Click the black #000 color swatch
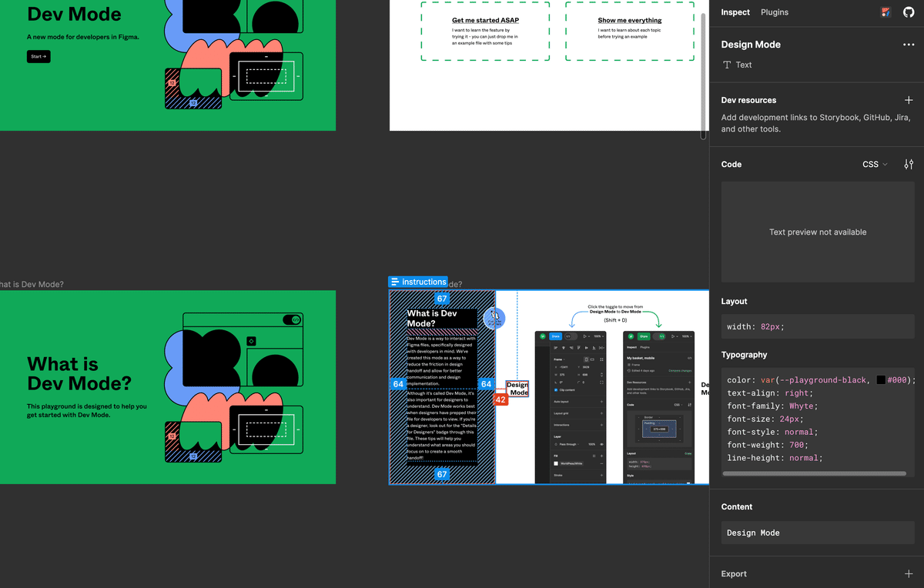The height and width of the screenshot is (588, 924). click(x=881, y=379)
